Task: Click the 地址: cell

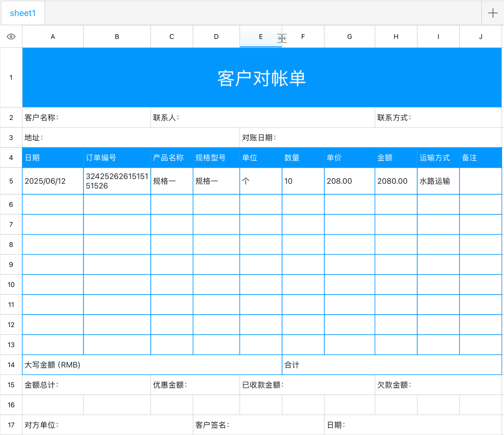Action: (x=131, y=138)
